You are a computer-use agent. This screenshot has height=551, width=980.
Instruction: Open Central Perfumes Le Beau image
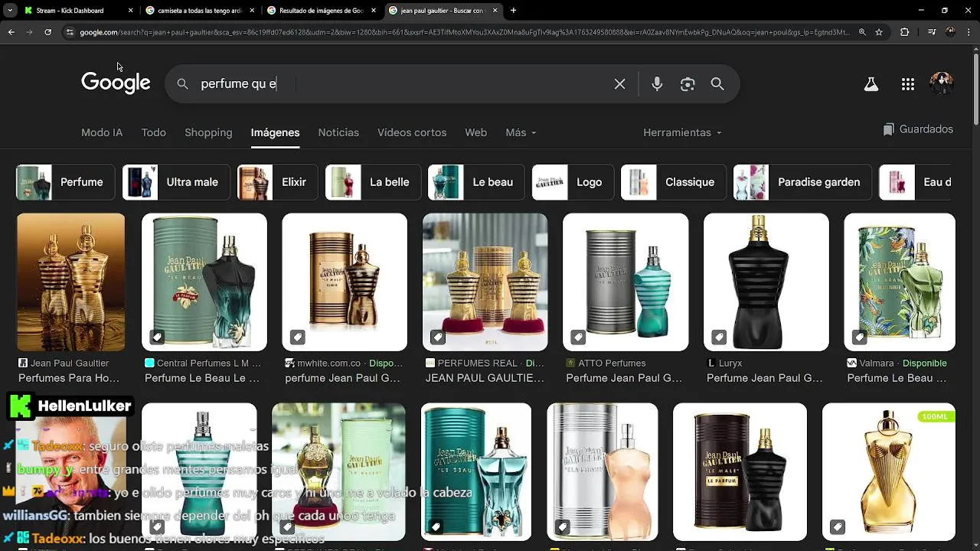pyautogui.click(x=204, y=282)
